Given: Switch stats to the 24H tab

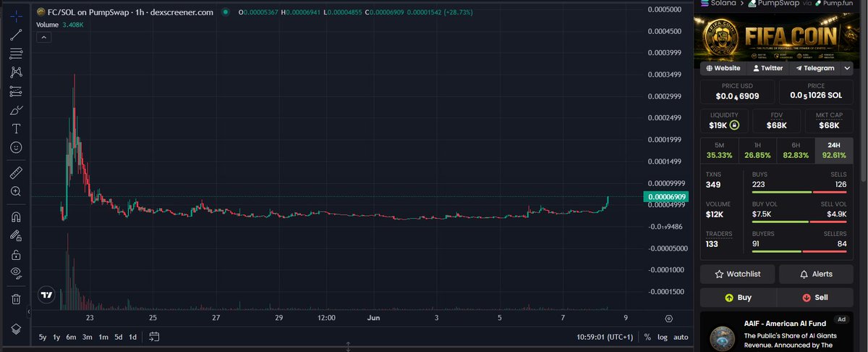Looking at the screenshot, I should click(834, 150).
